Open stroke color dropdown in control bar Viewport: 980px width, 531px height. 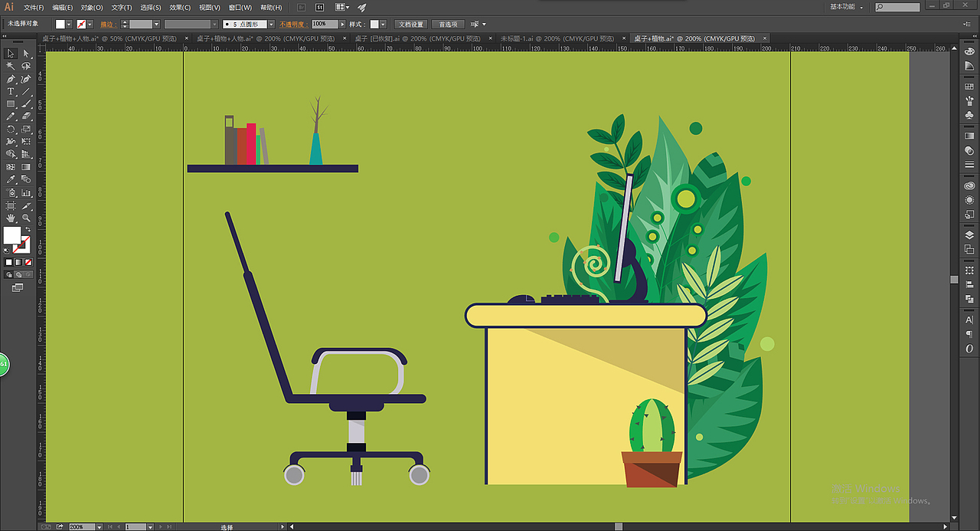(x=90, y=25)
